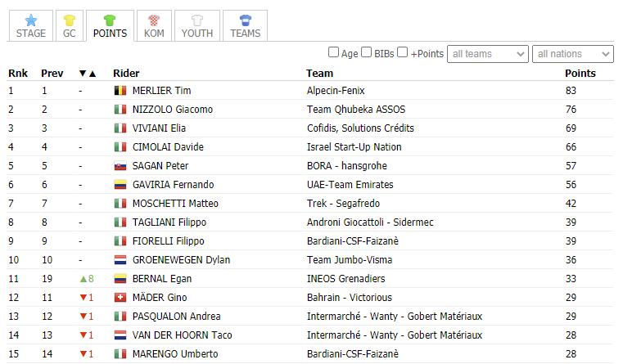Image resolution: width=623 pixels, height=364 pixels.
Task: Check the +Points checkbox
Action: tap(403, 52)
